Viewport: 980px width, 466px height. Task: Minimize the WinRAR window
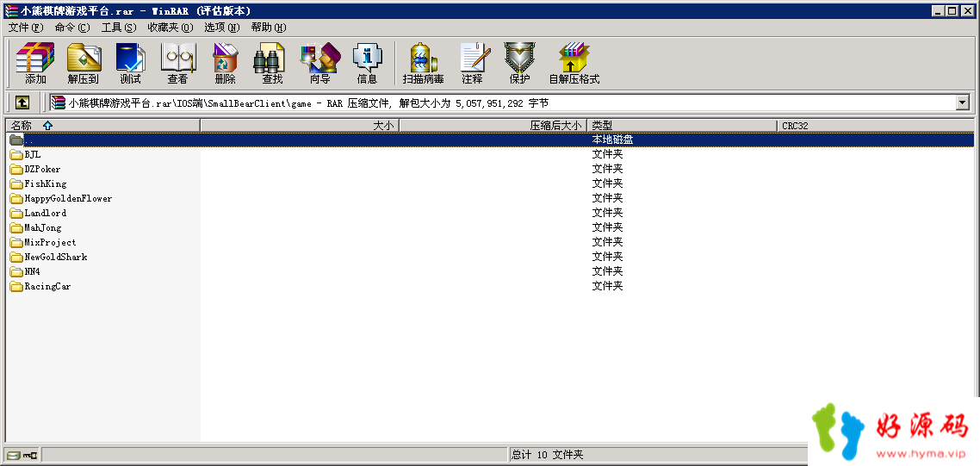[x=939, y=10]
